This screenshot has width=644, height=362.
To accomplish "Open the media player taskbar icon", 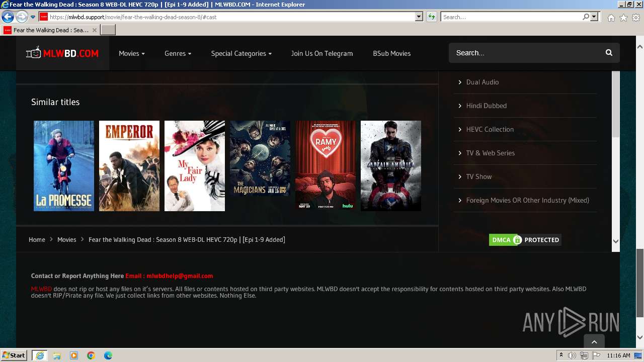I will click(74, 355).
